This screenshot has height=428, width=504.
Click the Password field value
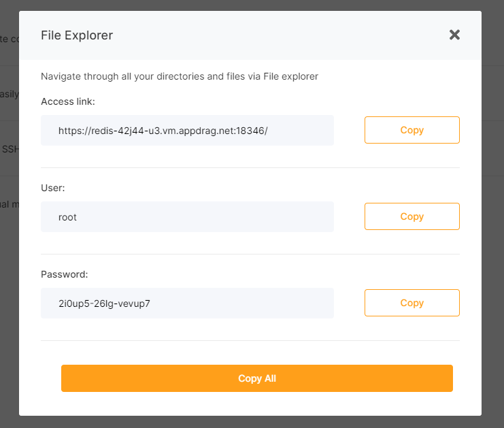187,303
